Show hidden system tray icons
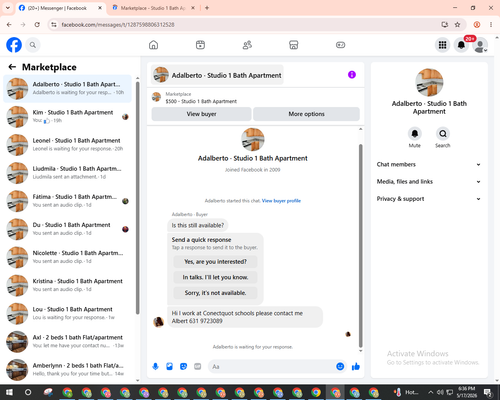The width and height of the screenshot is (500, 400). tap(430, 392)
